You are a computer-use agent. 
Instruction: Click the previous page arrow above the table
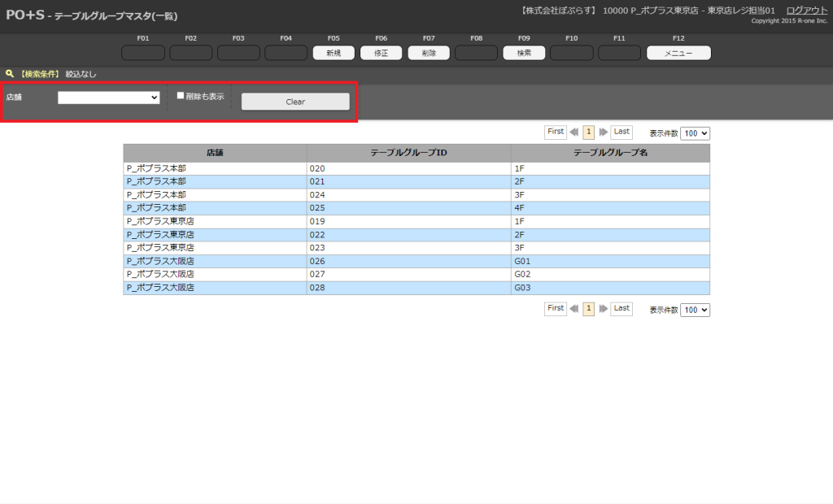574,133
